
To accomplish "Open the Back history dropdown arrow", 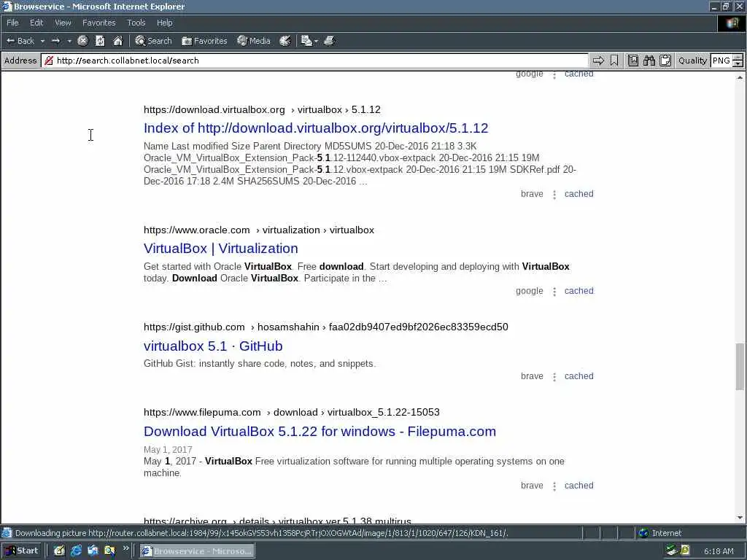I will (x=42, y=41).
